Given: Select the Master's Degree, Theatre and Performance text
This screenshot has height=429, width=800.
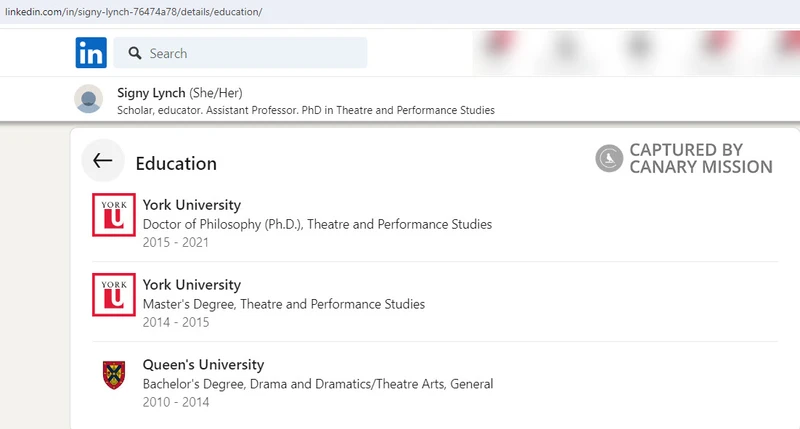Looking at the screenshot, I should pos(283,304).
